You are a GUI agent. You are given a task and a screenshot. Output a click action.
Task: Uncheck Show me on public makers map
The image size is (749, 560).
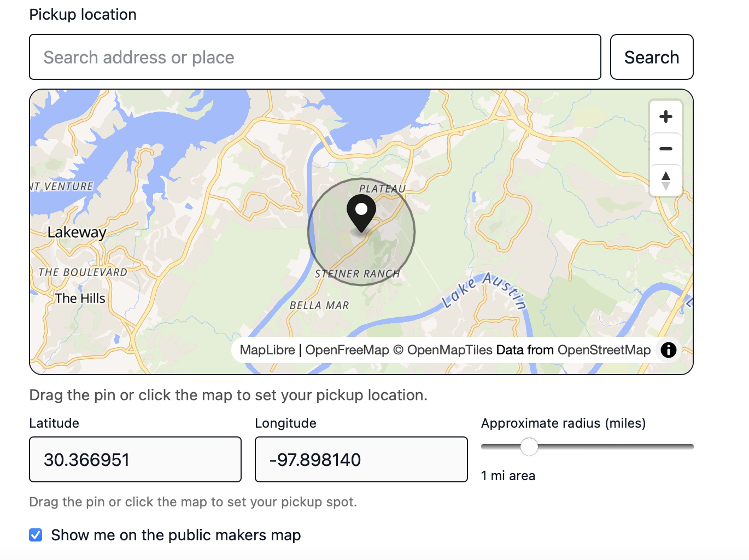click(x=36, y=535)
